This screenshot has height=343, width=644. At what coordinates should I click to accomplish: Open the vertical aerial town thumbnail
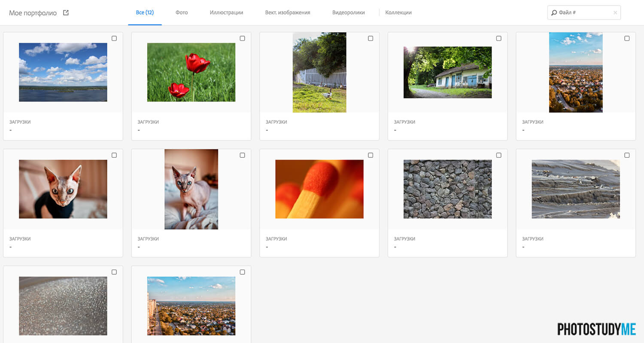576,72
